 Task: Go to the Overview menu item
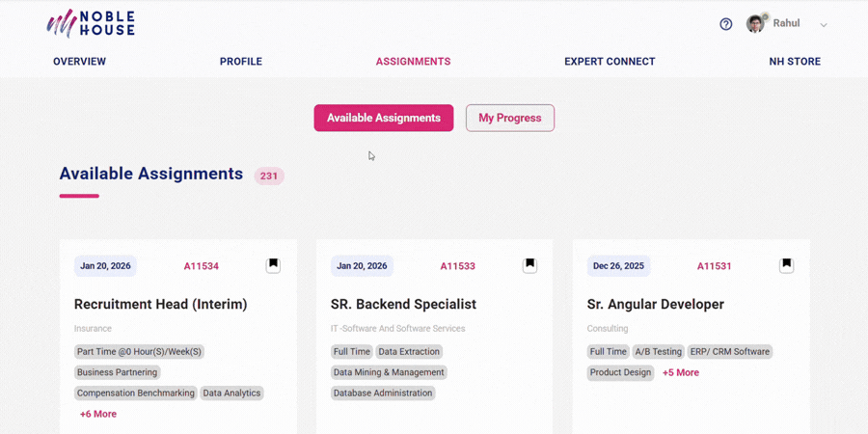(x=79, y=62)
